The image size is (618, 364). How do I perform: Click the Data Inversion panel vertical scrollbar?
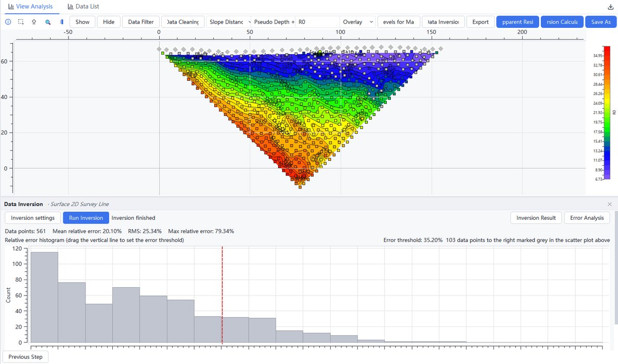click(616, 268)
